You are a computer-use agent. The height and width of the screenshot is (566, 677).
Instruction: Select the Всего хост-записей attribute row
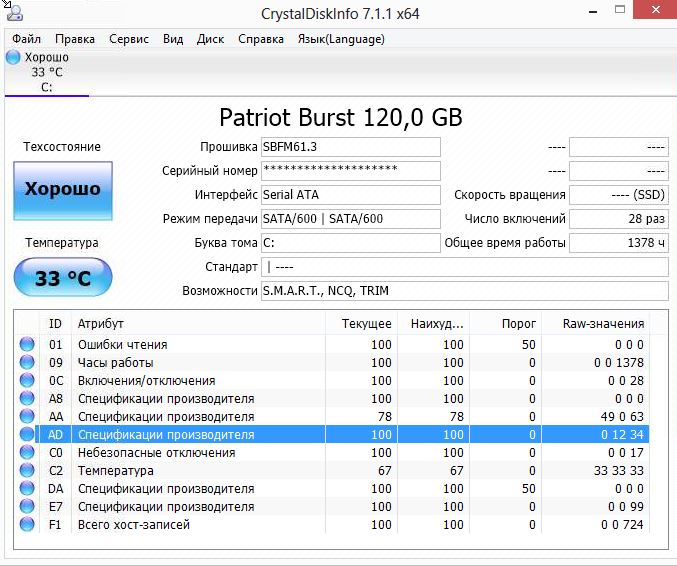[332, 525]
